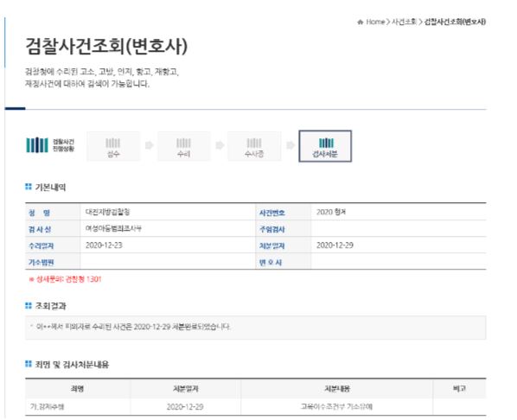Click the 검찰사건조회(변호사) breadcrumb item

tap(455, 22)
